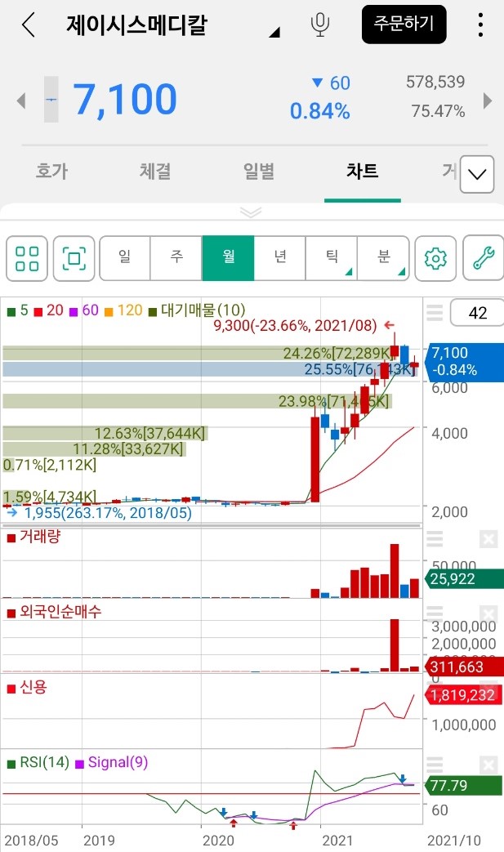The width and height of the screenshot is (504, 852).
Task: Edit the candle count field showing 42
Action: tap(477, 313)
